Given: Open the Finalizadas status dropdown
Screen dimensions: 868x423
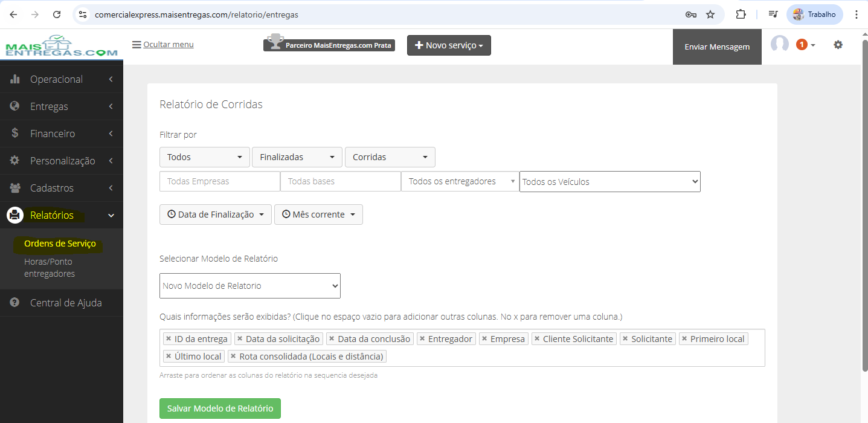Looking at the screenshot, I should point(297,157).
